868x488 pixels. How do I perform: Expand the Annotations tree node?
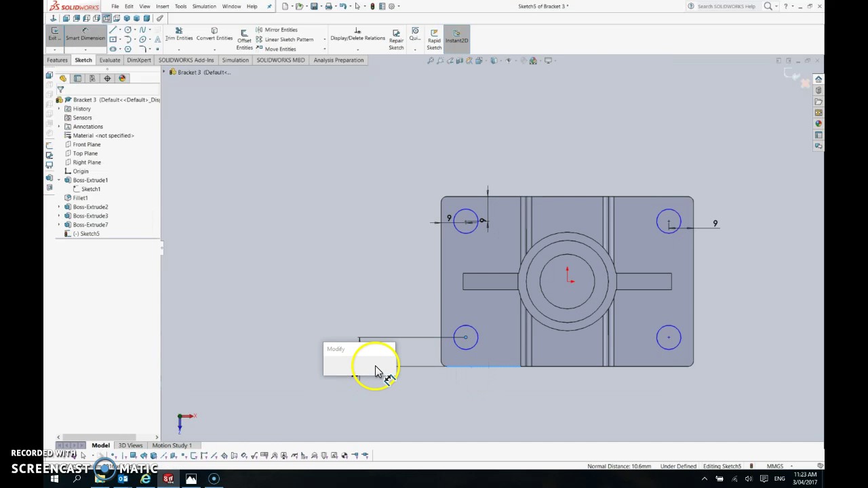click(59, 126)
